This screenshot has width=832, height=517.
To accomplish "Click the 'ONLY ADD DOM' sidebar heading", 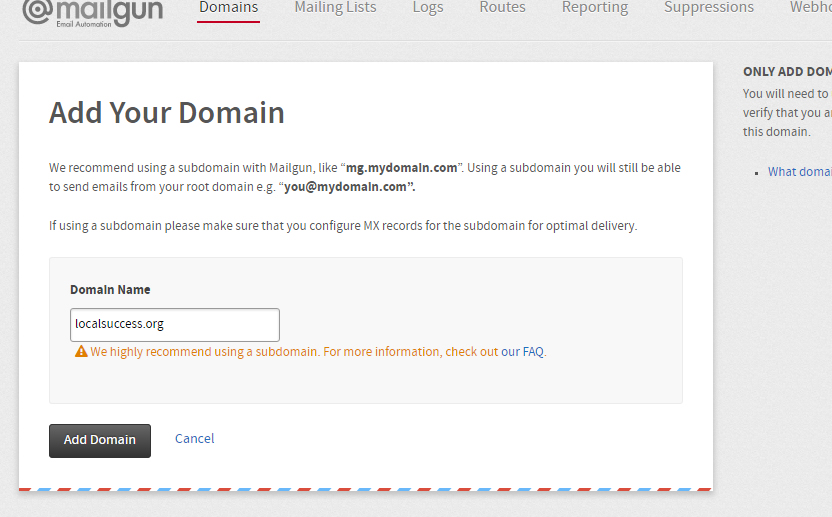I will [787, 72].
